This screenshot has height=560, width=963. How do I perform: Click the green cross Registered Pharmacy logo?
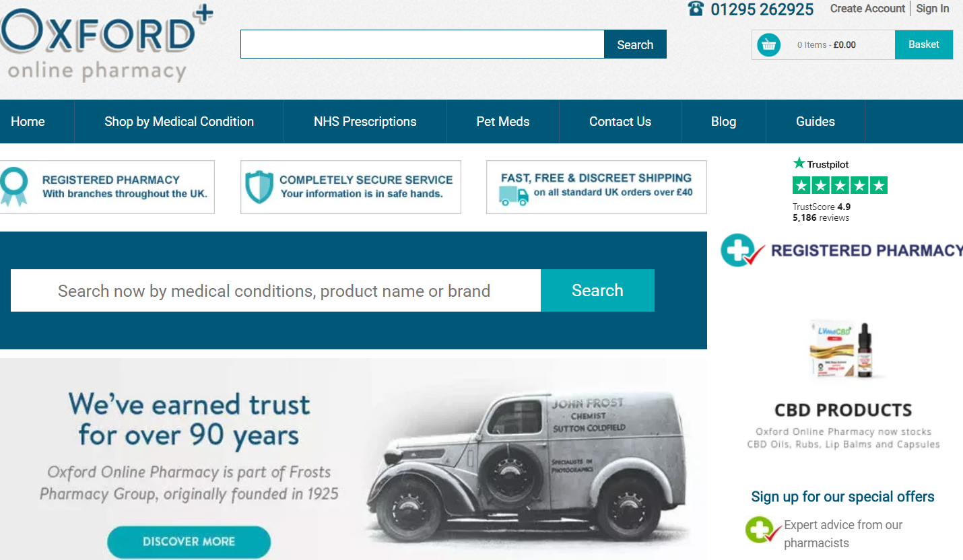[x=743, y=250]
